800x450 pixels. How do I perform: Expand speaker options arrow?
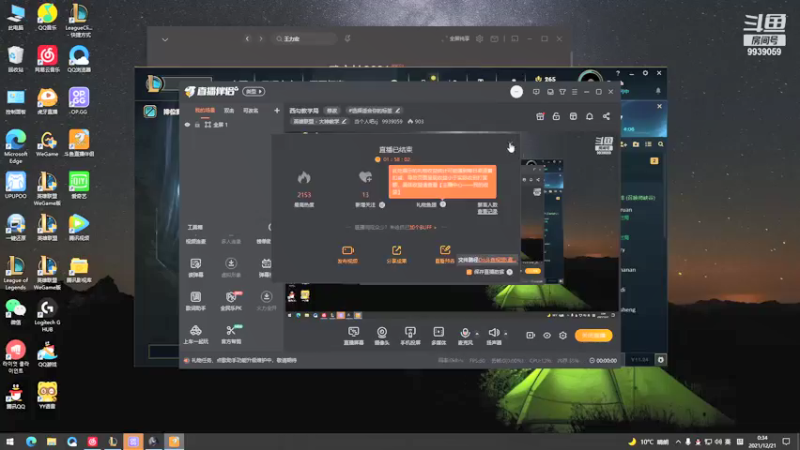click(x=506, y=334)
